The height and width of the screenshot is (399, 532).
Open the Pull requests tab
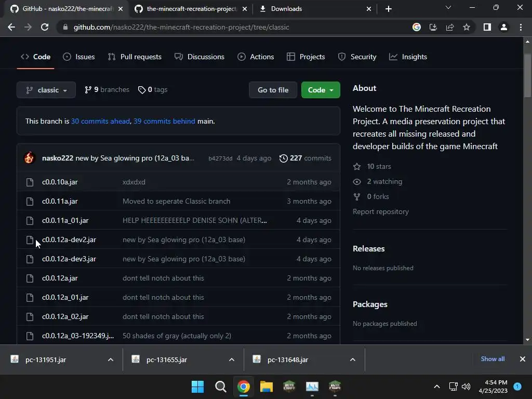(135, 57)
